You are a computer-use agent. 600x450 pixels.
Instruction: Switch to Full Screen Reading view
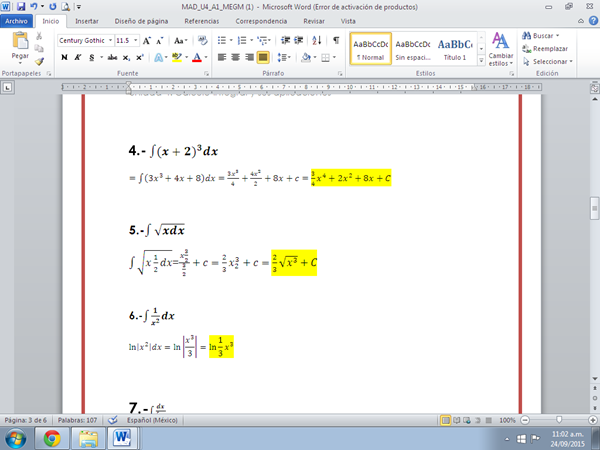coord(457,420)
